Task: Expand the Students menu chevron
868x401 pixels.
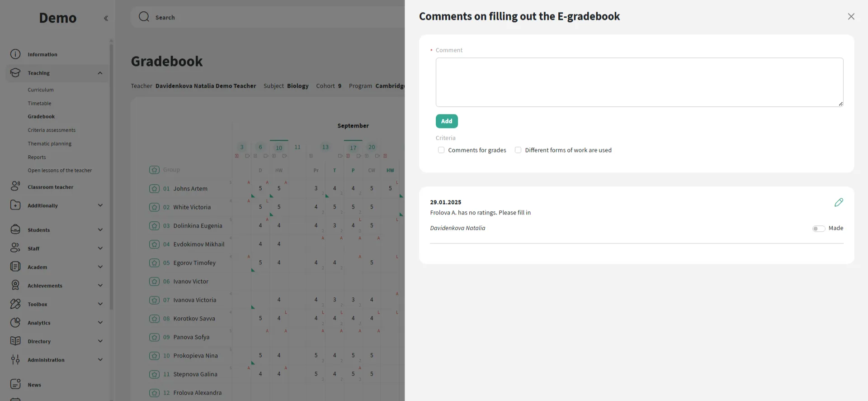Action: [x=100, y=230]
